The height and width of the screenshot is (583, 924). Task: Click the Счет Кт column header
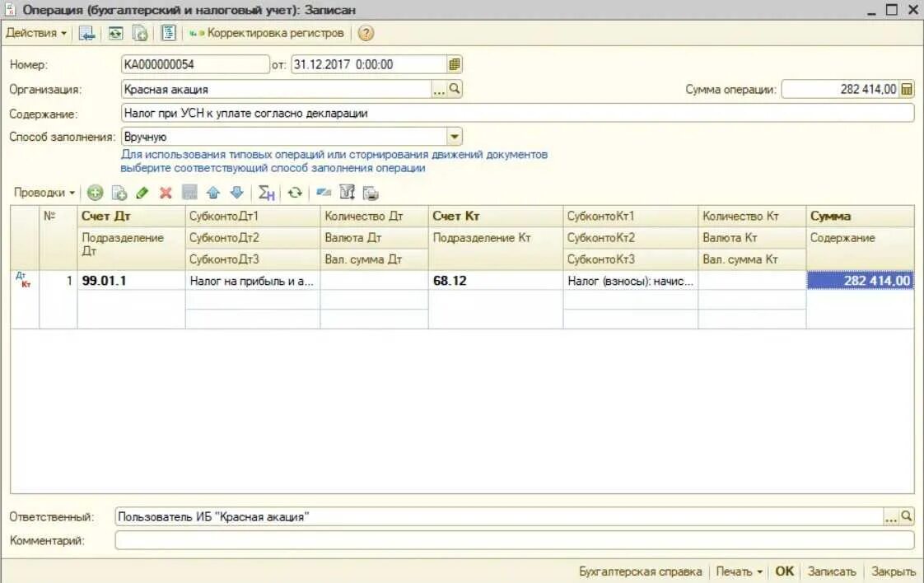tap(496, 216)
